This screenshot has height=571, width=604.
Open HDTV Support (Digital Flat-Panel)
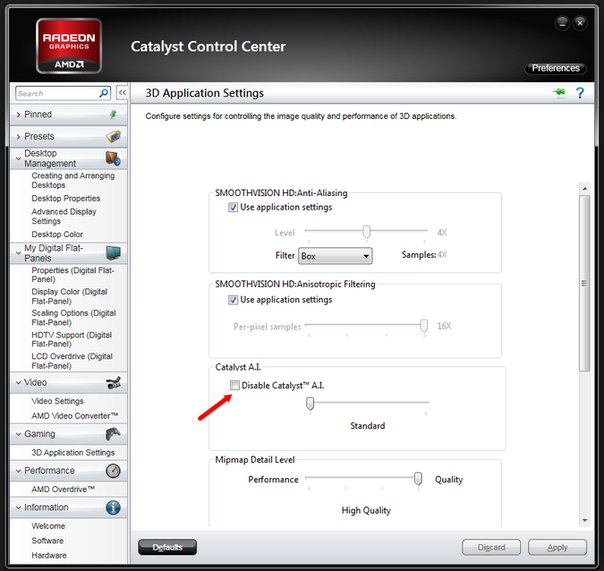click(x=72, y=339)
